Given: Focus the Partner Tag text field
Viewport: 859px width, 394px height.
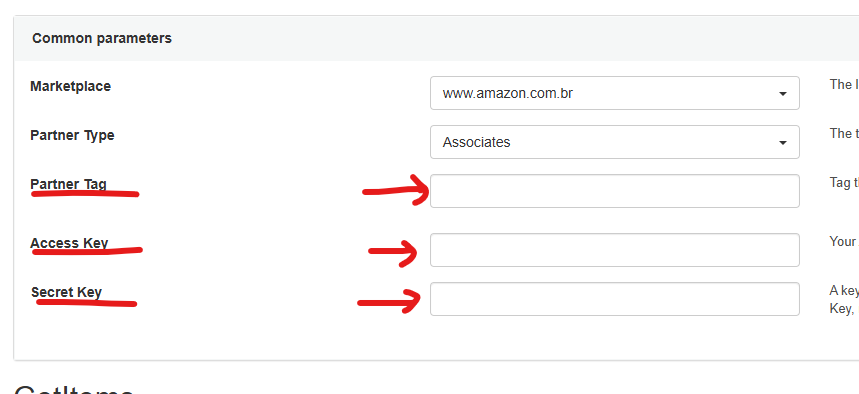Looking at the screenshot, I should 615,191.
